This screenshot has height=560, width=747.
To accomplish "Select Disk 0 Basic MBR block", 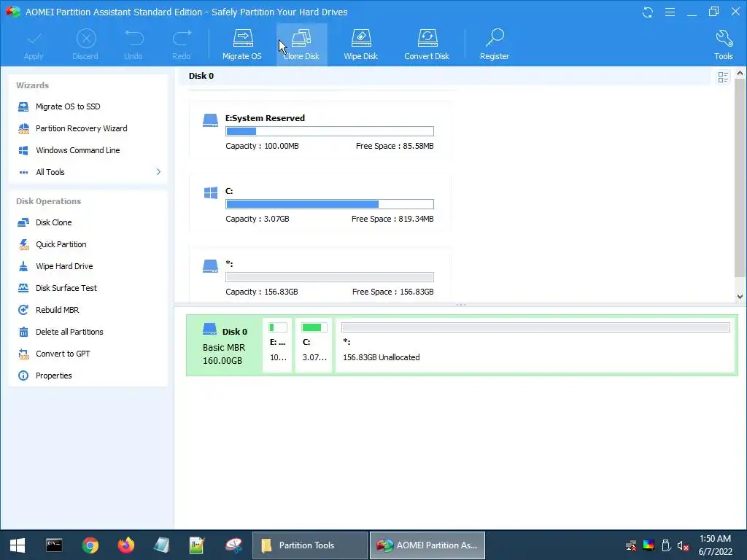I will pyautogui.click(x=225, y=346).
